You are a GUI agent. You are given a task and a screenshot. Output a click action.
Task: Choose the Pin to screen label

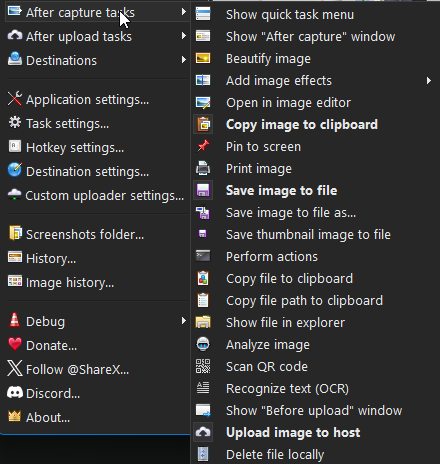tap(263, 147)
